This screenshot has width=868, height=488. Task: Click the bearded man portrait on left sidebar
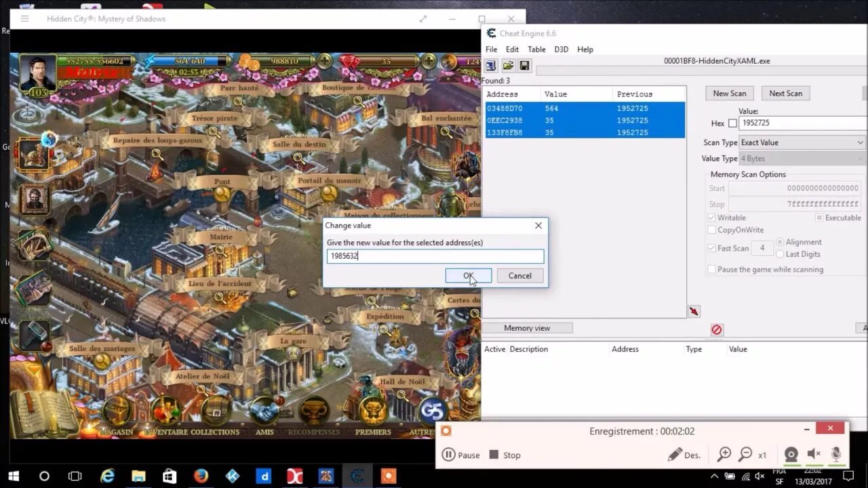[x=34, y=199]
